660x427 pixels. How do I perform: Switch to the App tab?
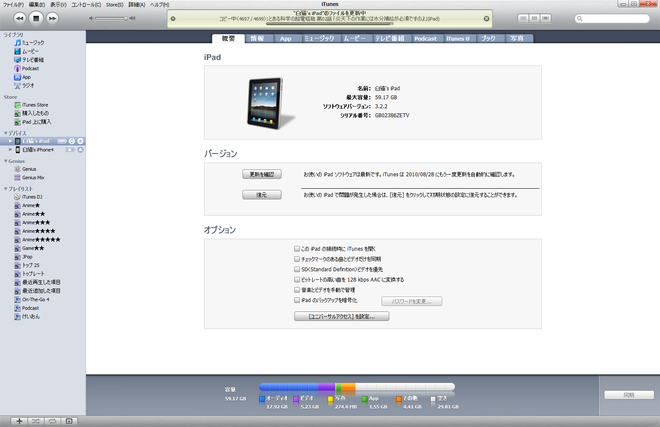click(285, 38)
